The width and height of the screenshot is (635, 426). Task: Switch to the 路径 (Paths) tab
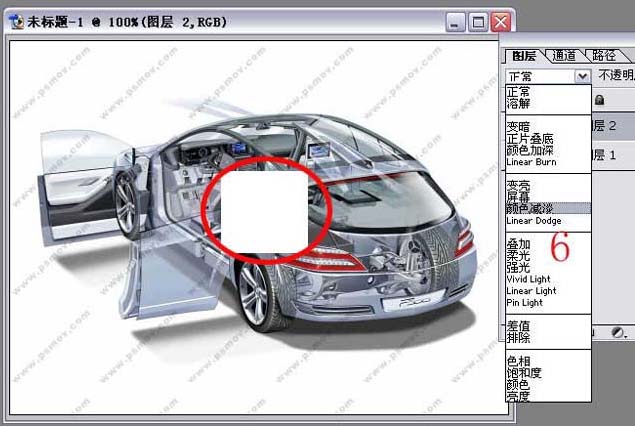coord(604,56)
